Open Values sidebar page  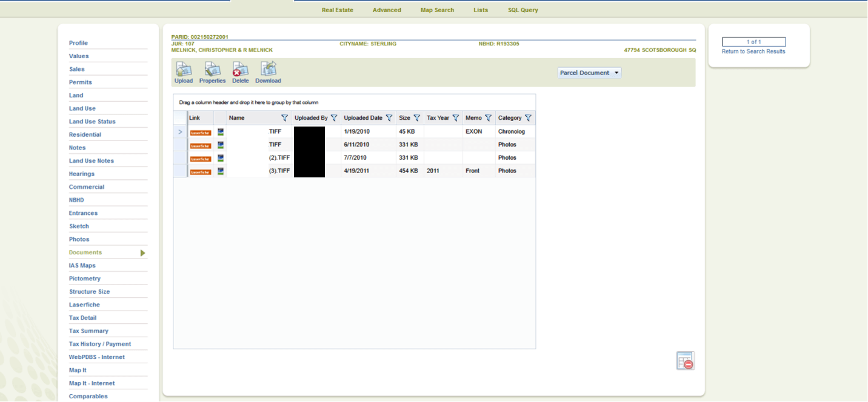point(79,56)
